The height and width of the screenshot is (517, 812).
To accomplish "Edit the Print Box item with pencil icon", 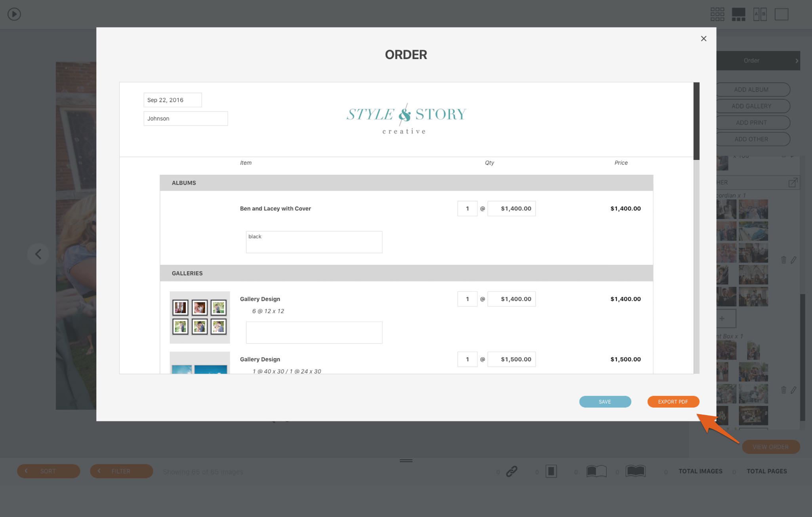I will tap(793, 390).
